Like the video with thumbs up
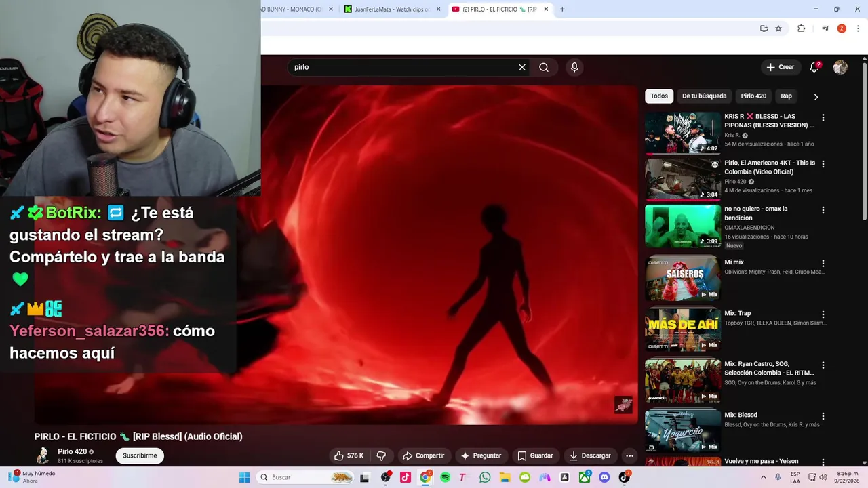The height and width of the screenshot is (488, 868). (349, 455)
